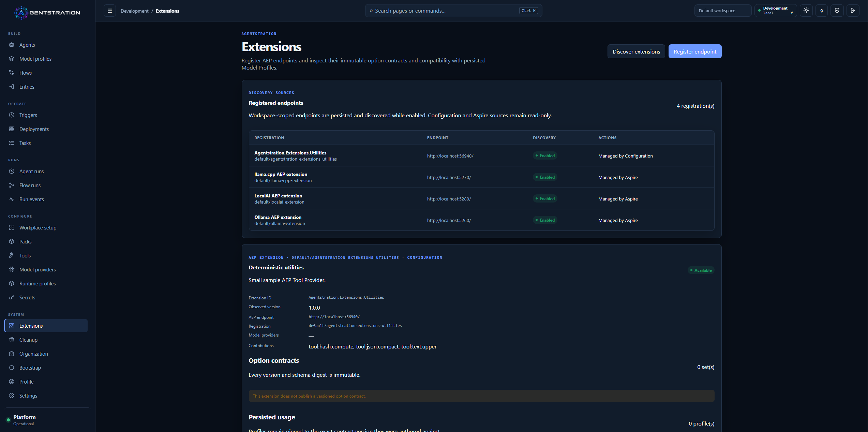The height and width of the screenshot is (432, 868).
Task: Click the http://localhost:5280/ endpoint link
Action: click(449, 199)
